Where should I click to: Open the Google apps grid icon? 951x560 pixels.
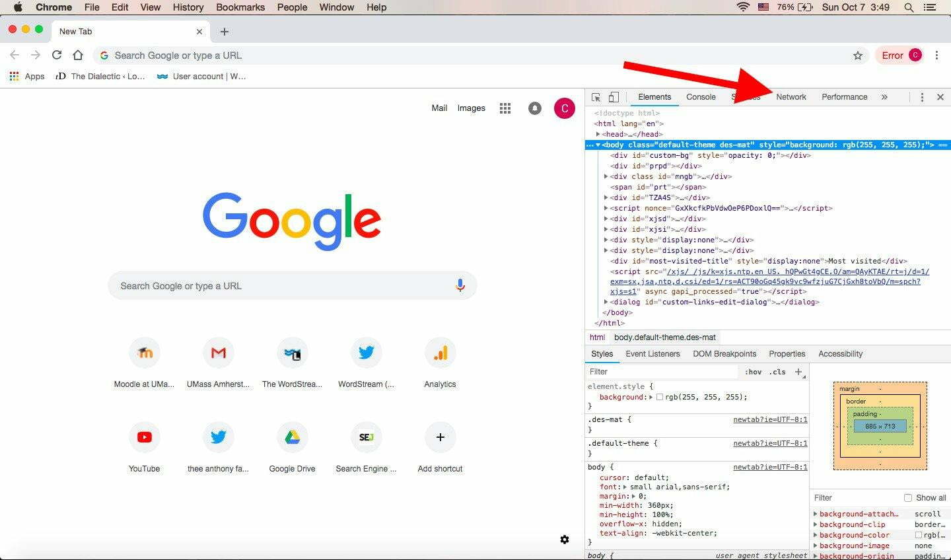(505, 108)
